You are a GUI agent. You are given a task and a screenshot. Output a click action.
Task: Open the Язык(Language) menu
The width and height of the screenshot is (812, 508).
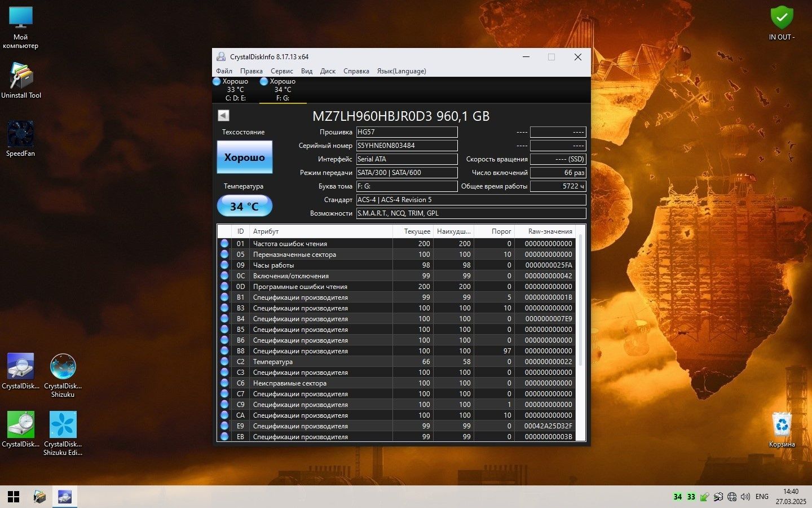pyautogui.click(x=401, y=71)
